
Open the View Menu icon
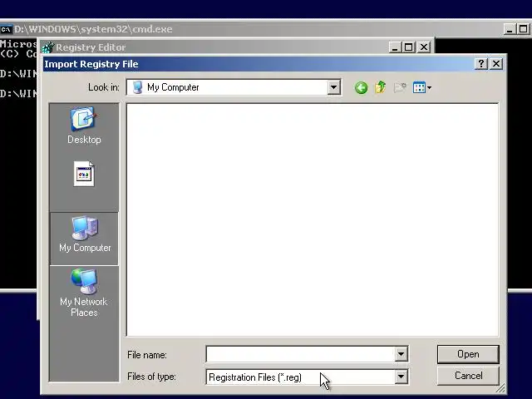click(x=421, y=87)
